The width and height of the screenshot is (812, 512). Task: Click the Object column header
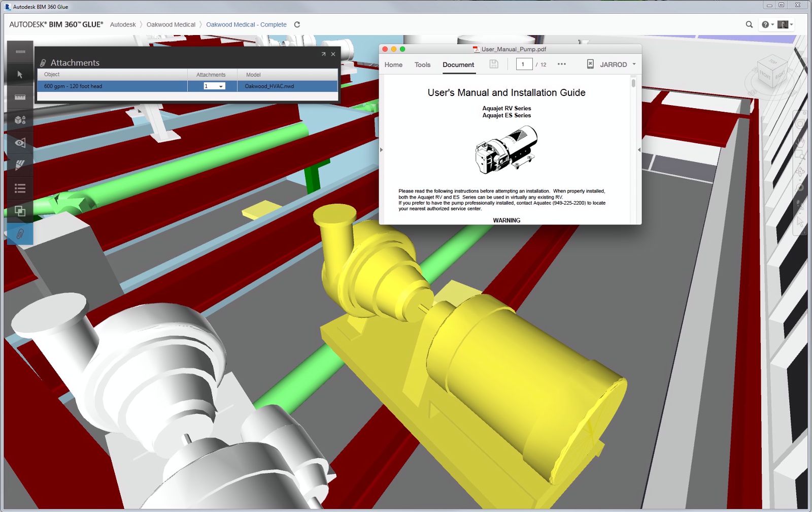tap(112, 75)
